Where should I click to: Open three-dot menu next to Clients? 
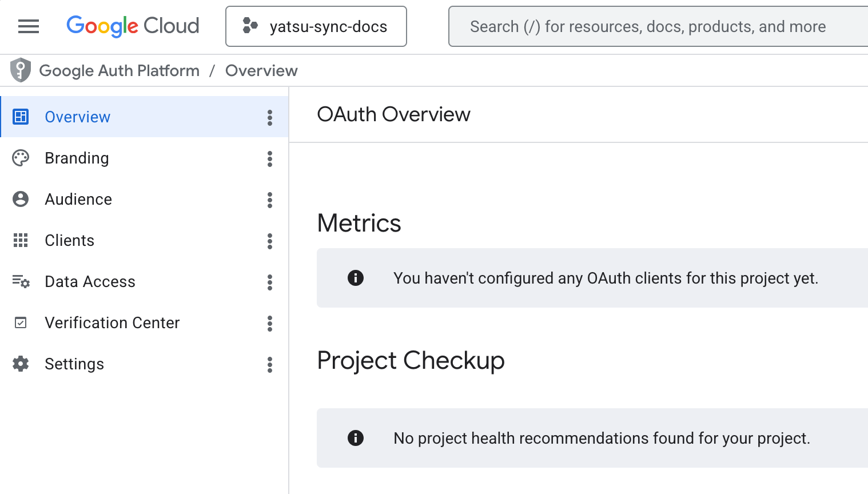coord(270,241)
